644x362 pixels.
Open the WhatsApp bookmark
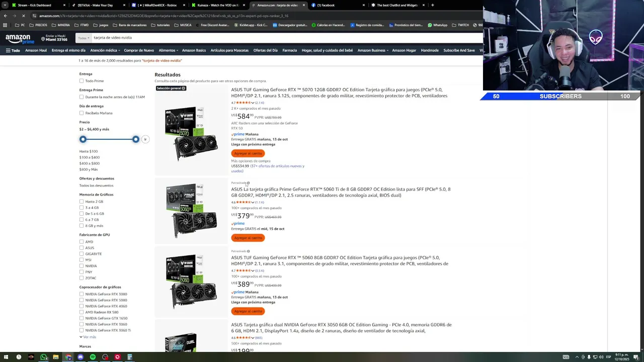[437, 25]
